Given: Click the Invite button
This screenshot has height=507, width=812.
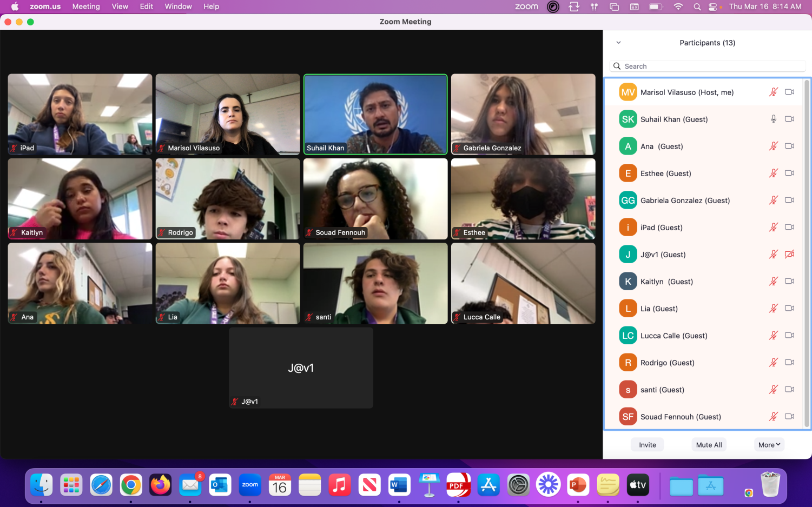Looking at the screenshot, I should [647, 445].
